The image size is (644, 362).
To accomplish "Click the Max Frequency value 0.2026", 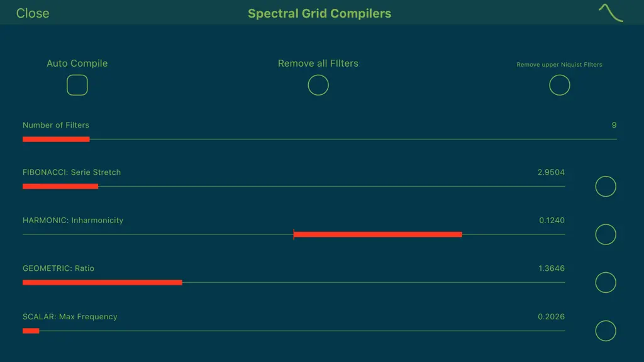I will pos(551,317).
